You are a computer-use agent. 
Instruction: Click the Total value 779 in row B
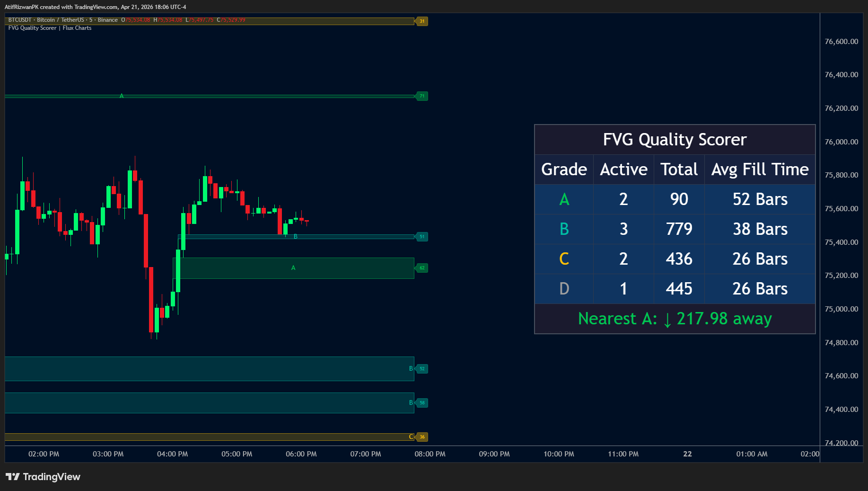[679, 229]
